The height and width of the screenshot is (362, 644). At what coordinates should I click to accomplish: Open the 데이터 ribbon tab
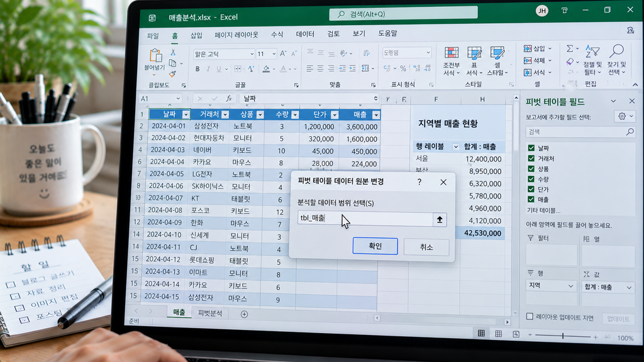click(x=305, y=34)
